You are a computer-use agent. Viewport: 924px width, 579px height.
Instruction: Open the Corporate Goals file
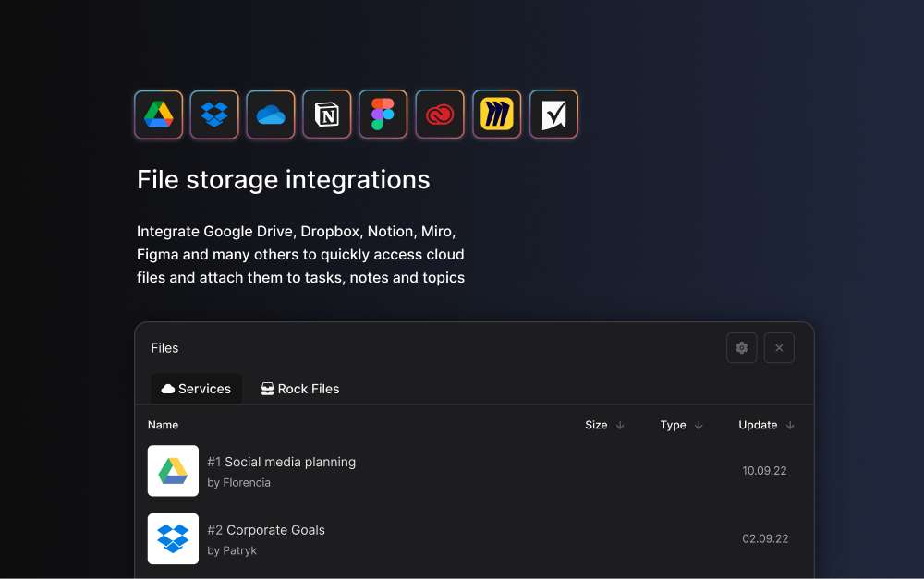coord(266,530)
